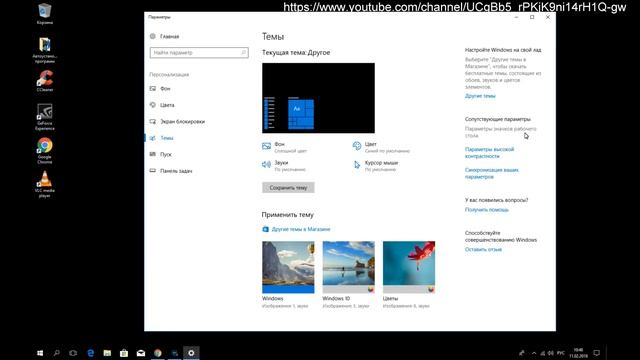Open the Цвета sidebar section
This screenshot has height=360, width=640.
click(162, 105)
